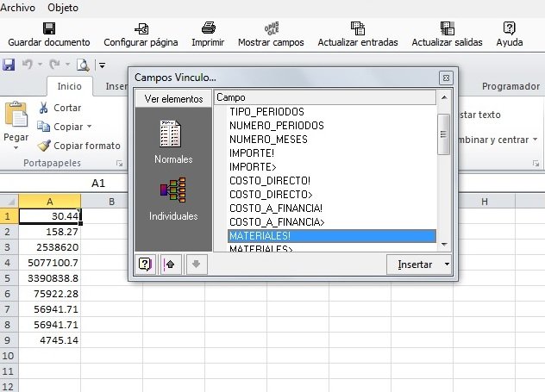Click the move up arrow button
Image resolution: width=545 pixels, height=392 pixels.
pos(171,264)
